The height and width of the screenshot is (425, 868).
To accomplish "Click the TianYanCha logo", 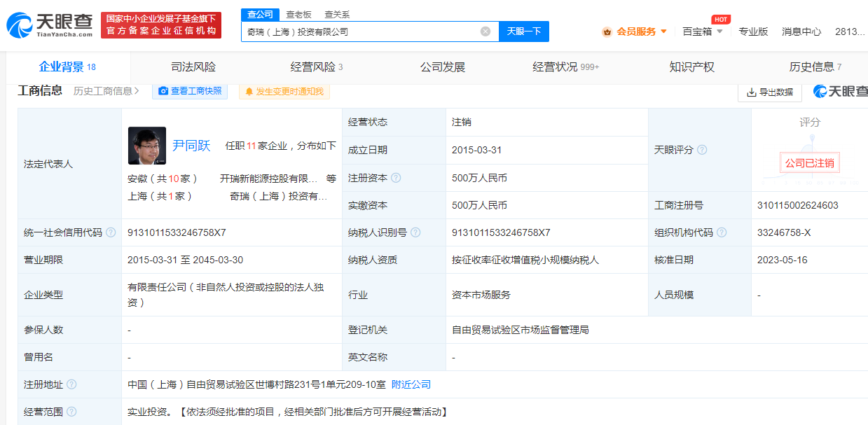I will tap(49, 25).
